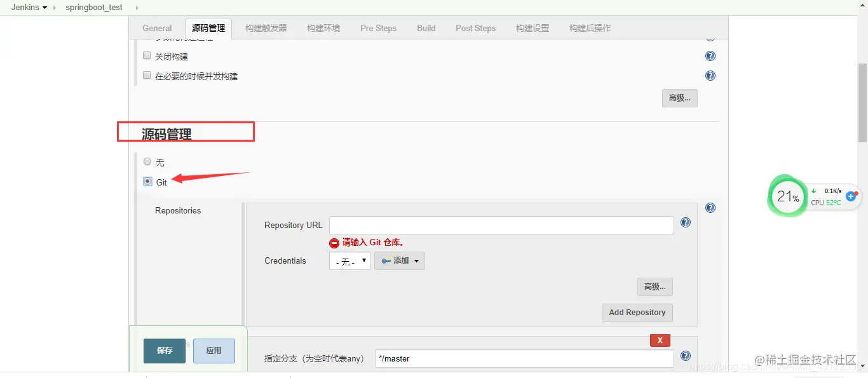
Task: Open the Jenkins breadcrumb link
Action: 25,8
